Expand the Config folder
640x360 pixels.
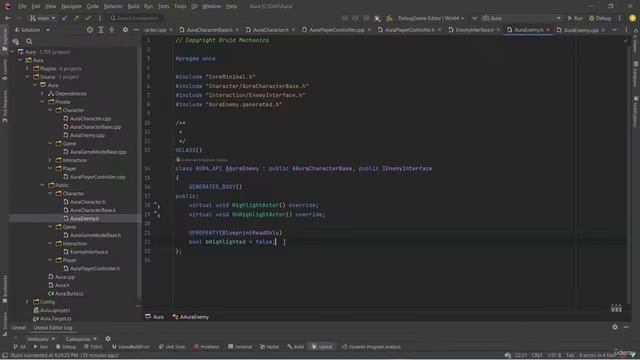pos(27,302)
